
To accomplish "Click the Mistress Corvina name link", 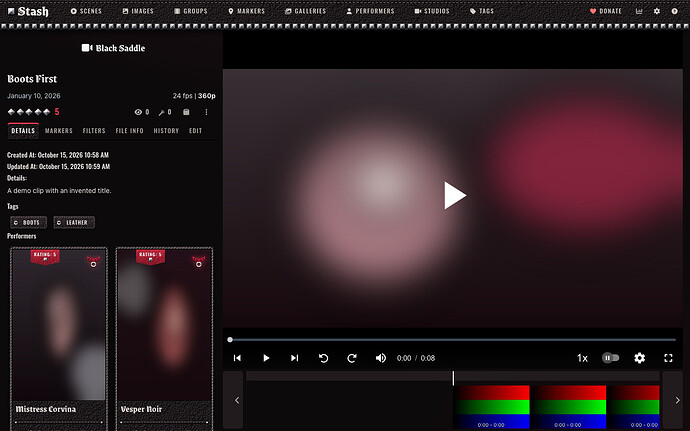I will point(45,409).
